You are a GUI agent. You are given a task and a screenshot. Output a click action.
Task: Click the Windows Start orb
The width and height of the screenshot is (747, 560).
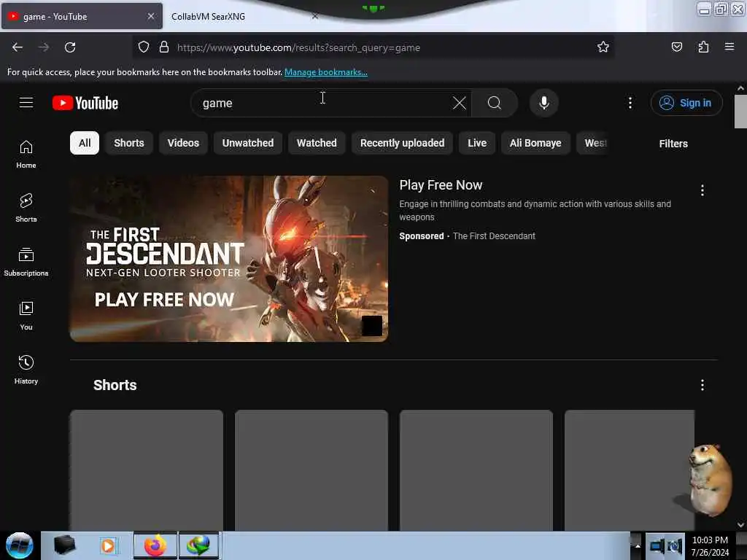[20, 545]
